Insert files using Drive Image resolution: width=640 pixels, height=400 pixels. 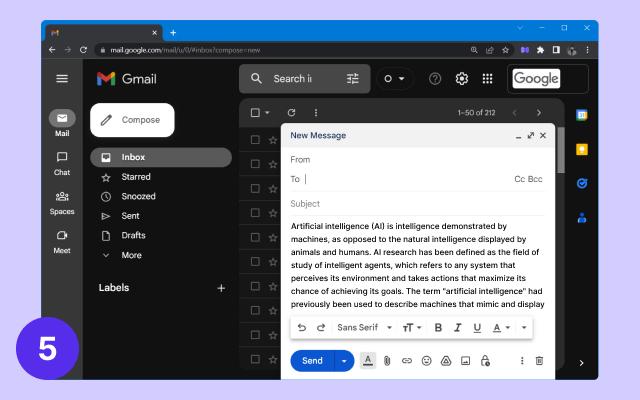click(446, 361)
